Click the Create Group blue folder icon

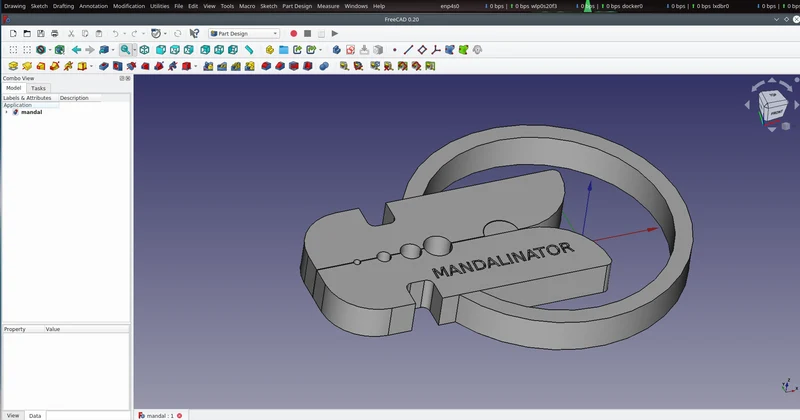point(284,50)
